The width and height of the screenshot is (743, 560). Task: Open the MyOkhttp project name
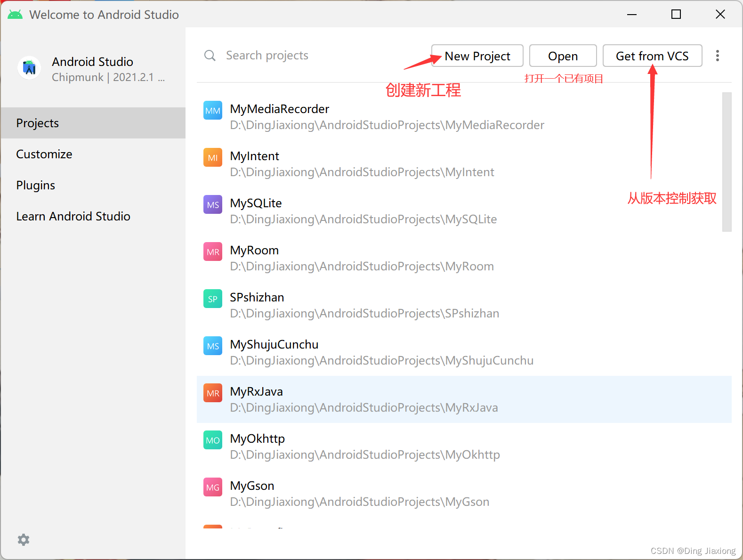(258, 438)
